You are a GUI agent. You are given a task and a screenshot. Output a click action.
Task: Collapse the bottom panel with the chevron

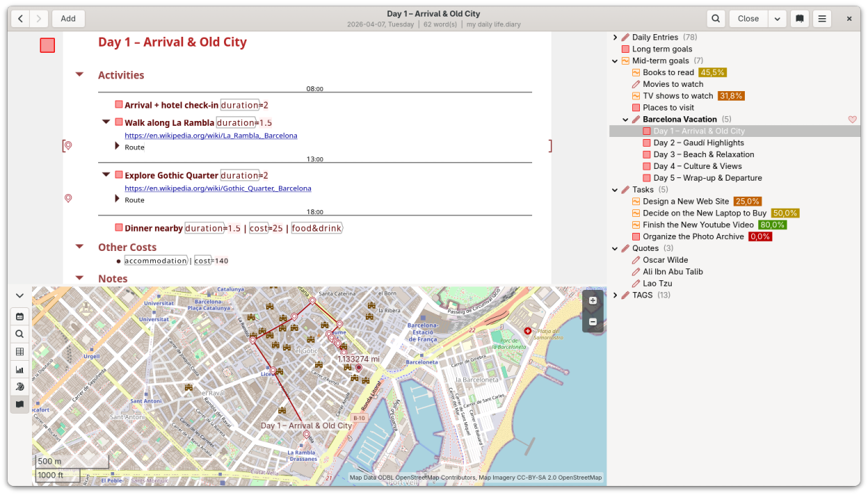click(x=19, y=296)
